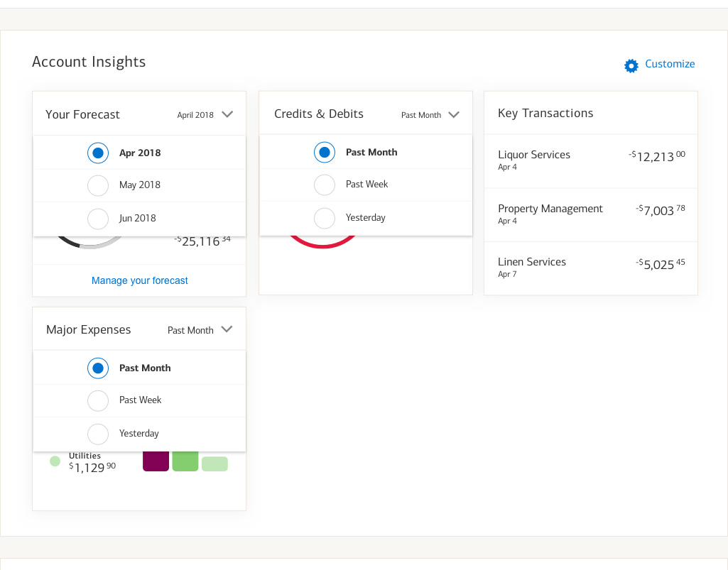Click the Customize gear icon

click(x=631, y=65)
